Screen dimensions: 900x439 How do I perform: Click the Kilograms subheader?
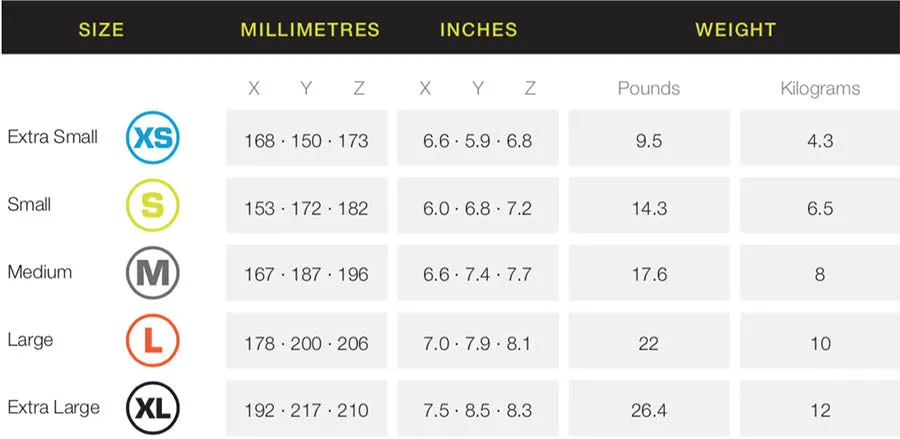pos(820,88)
